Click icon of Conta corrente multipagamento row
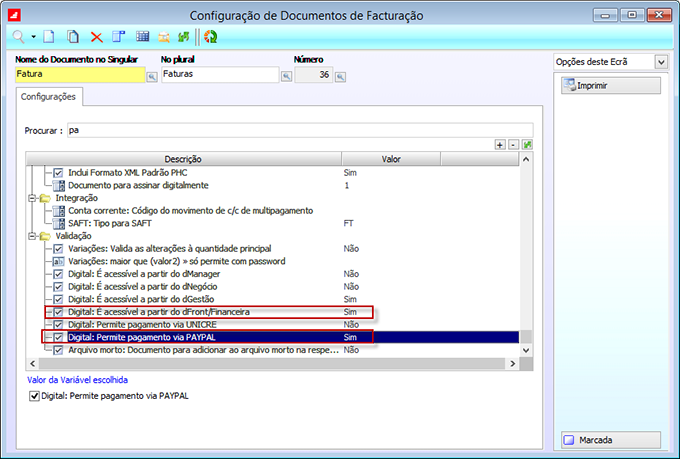This screenshot has width=680, height=459. [x=59, y=211]
